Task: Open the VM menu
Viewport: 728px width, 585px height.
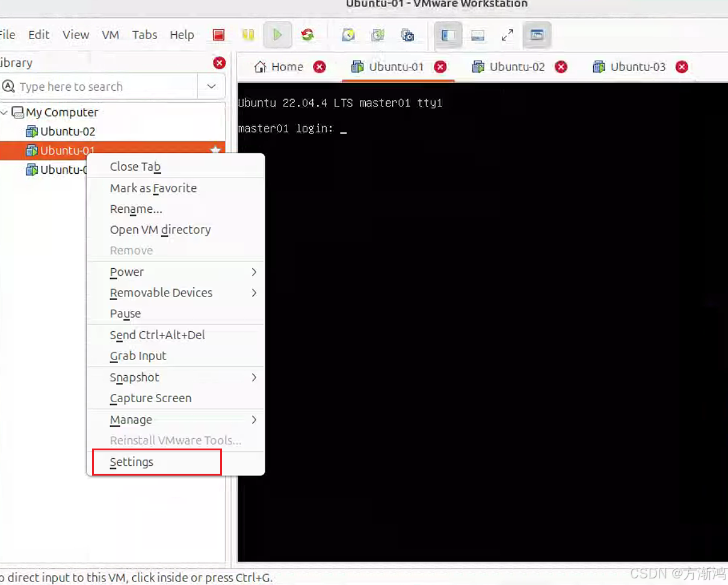Action: click(111, 35)
